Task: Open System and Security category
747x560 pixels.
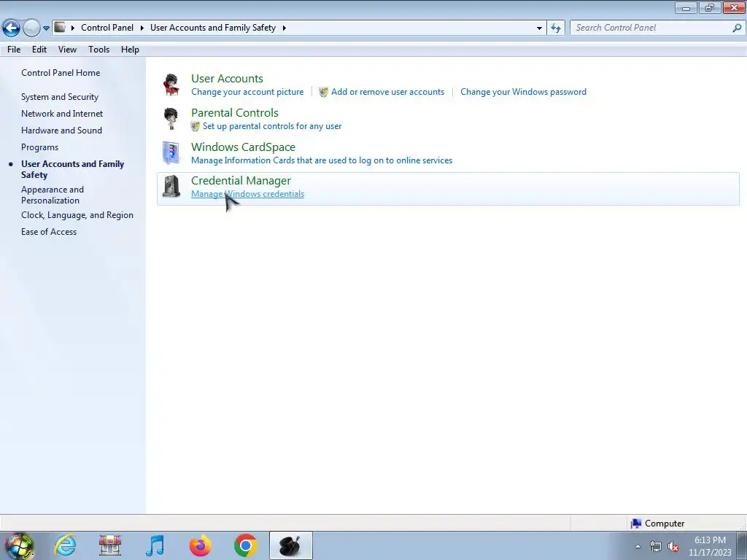Action: [x=60, y=97]
